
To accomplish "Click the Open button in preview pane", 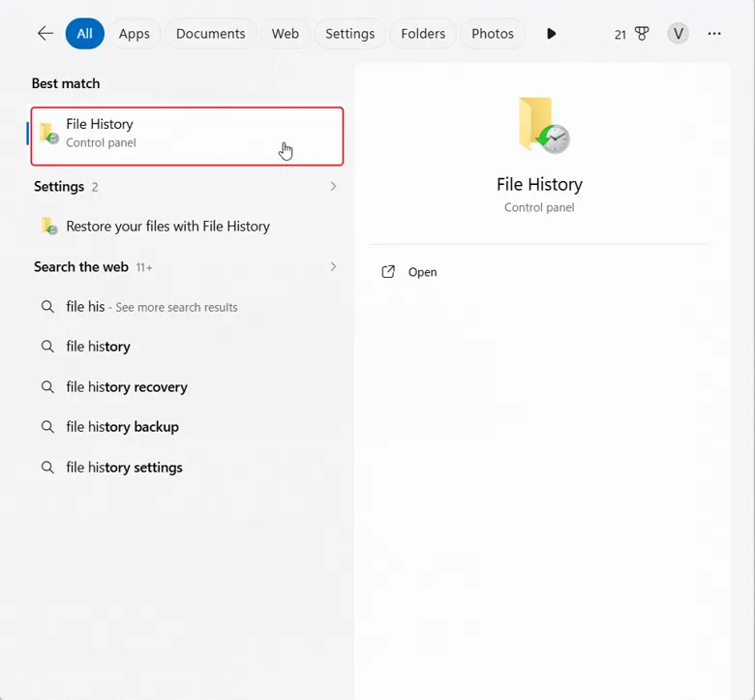I will [422, 272].
